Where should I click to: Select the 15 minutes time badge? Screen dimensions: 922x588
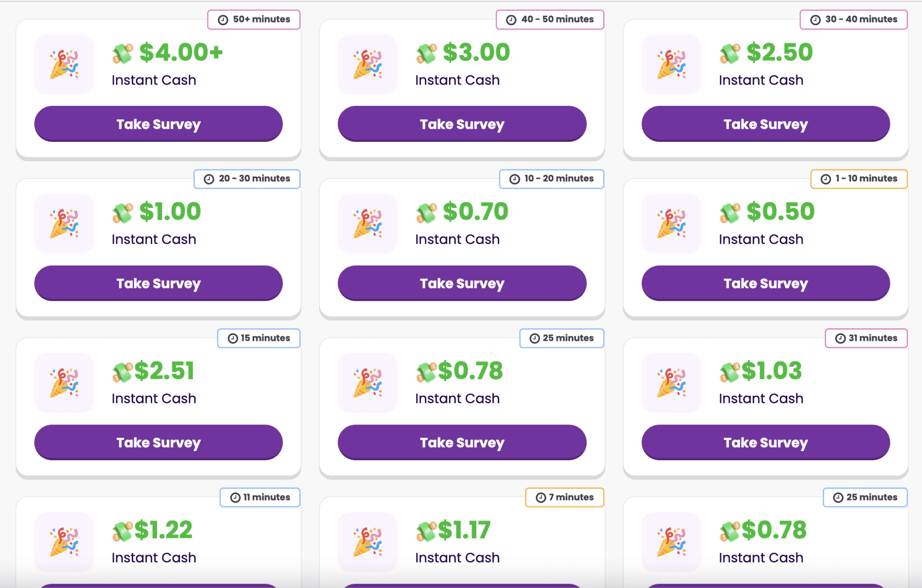(x=258, y=338)
